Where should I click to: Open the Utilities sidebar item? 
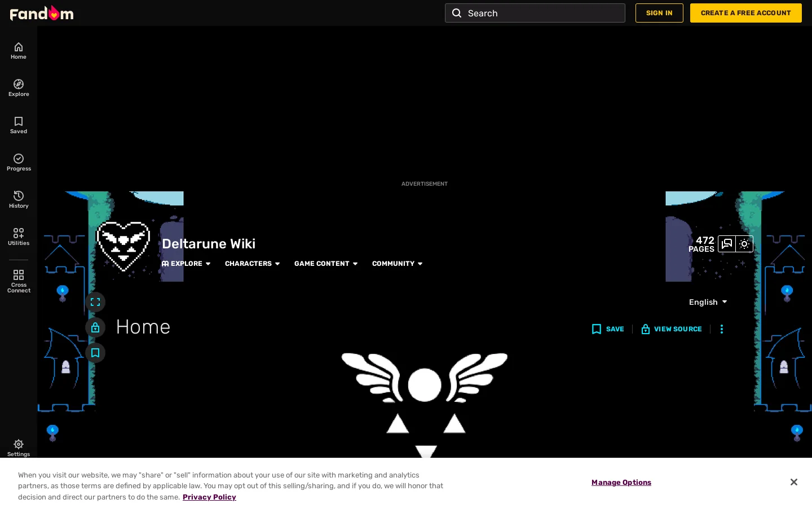pyautogui.click(x=19, y=237)
